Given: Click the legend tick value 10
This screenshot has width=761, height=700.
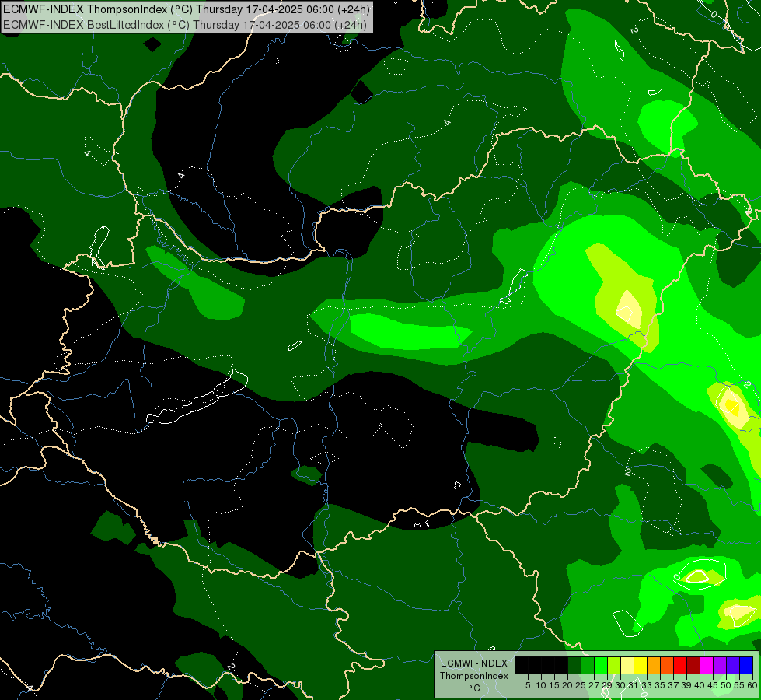Looking at the screenshot, I should coord(541,685).
